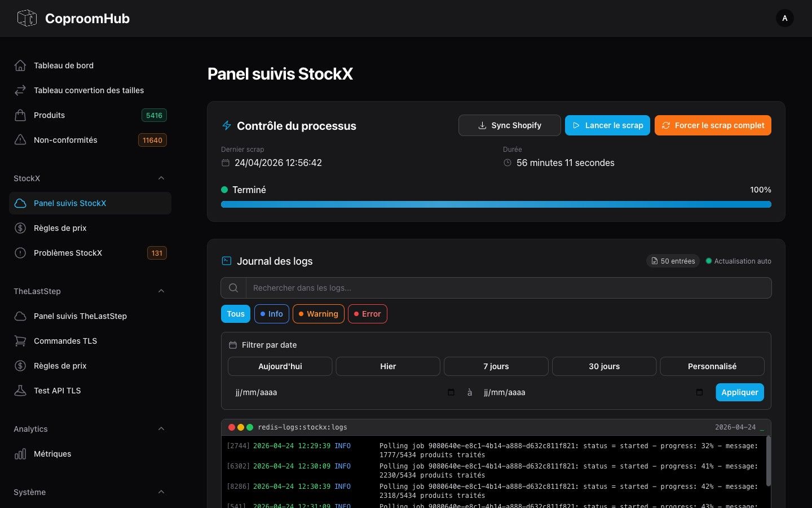Image resolution: width=812 pixels, height=508 pixels.
Task: Click the 100% scrap progress bar
Action: [x=496, y=204]
